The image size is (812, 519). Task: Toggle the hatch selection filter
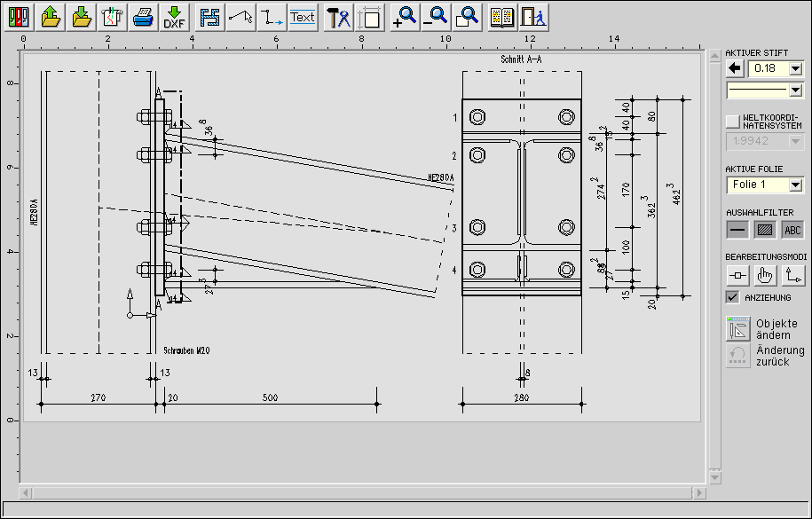pyautogui.click(x=765, y=229)
